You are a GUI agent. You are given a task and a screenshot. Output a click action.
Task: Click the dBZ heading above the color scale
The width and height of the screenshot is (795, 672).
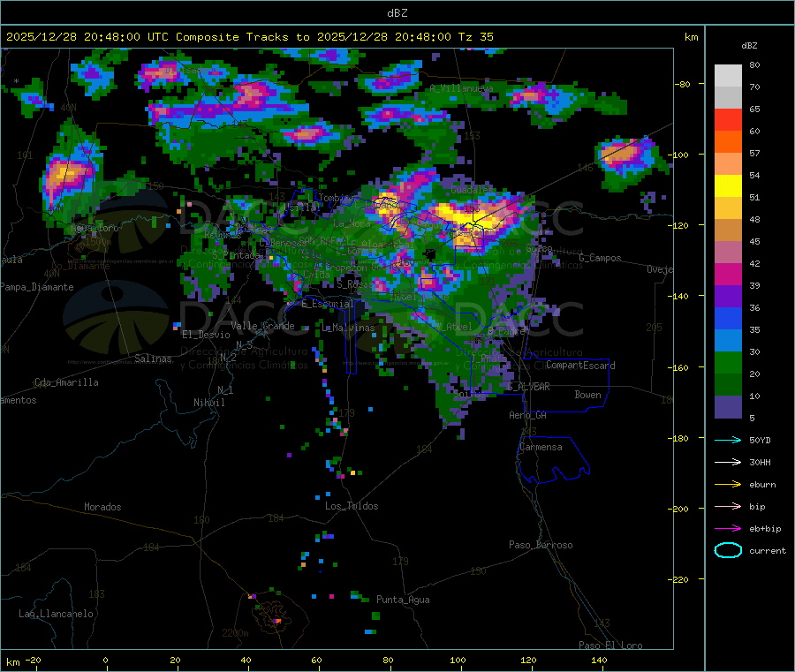click(x=749, y=46)
